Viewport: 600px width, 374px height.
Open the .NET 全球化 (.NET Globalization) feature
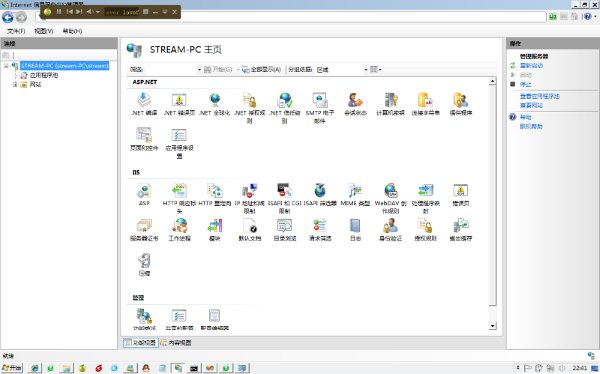coord(215,104)
